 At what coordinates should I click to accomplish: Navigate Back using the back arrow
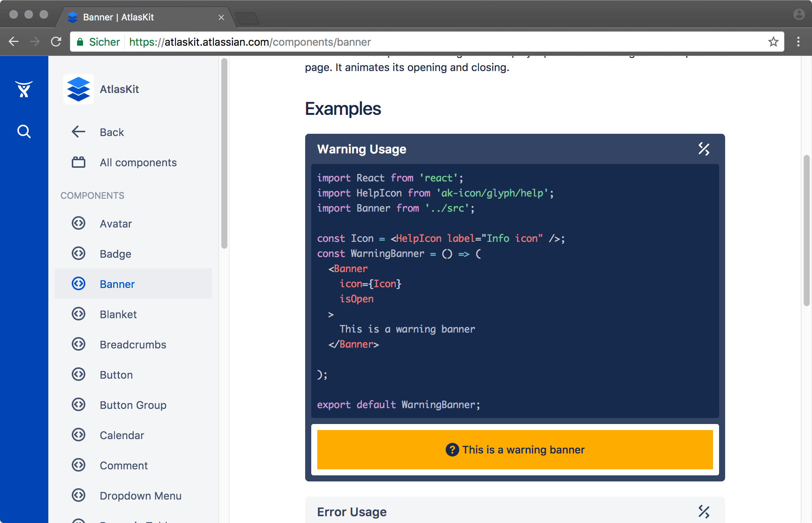click(79, 132)
